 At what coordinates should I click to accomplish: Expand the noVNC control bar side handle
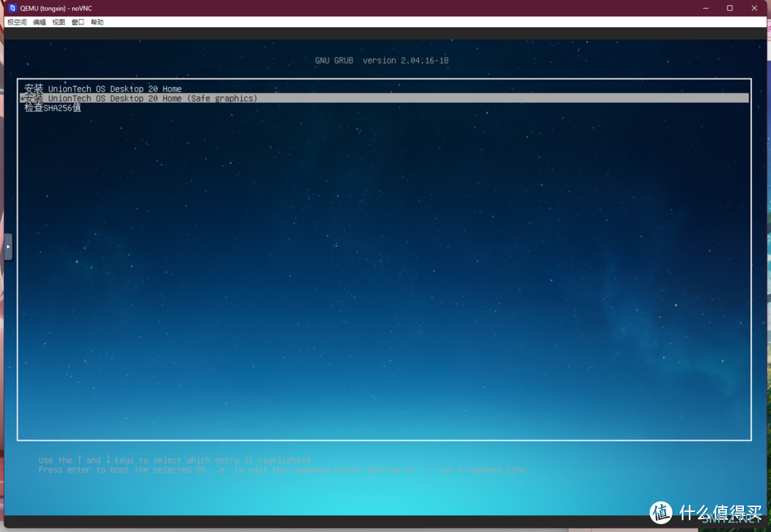(8, 247)
